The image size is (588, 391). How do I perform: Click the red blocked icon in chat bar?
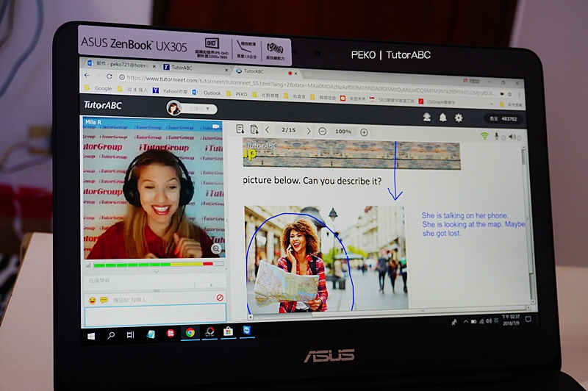tap(220, 298)
